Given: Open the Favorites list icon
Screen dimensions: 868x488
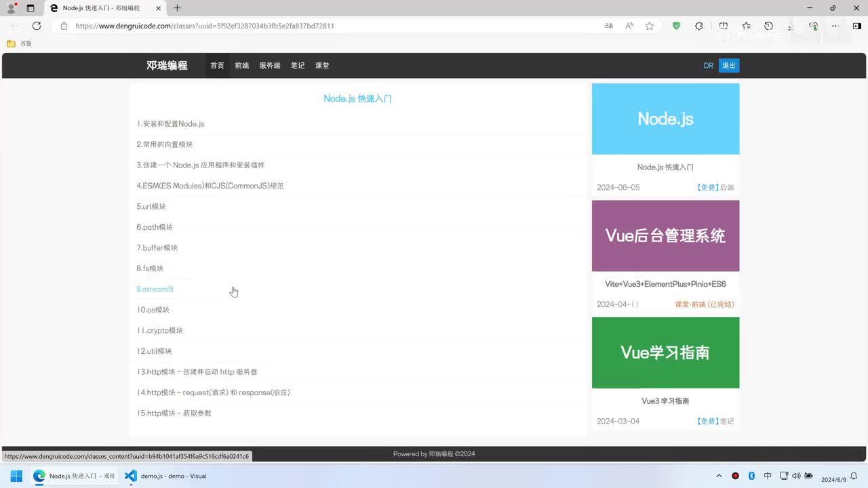Looking at the screenshot, I should click(x=746, y=26).
